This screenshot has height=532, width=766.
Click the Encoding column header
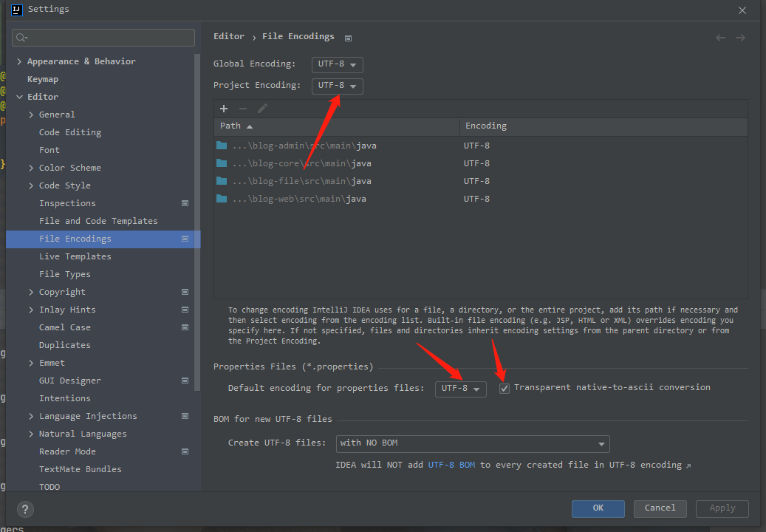click(x=603, y=126)
